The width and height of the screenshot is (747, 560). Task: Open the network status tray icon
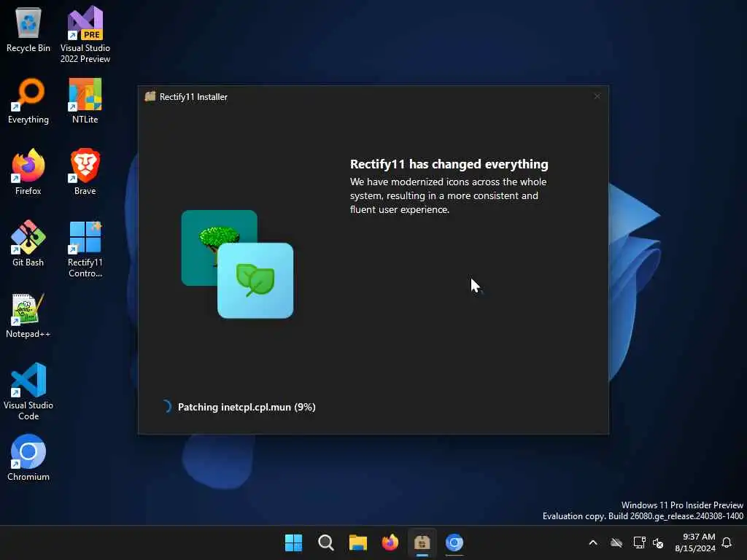coord(639,542)
